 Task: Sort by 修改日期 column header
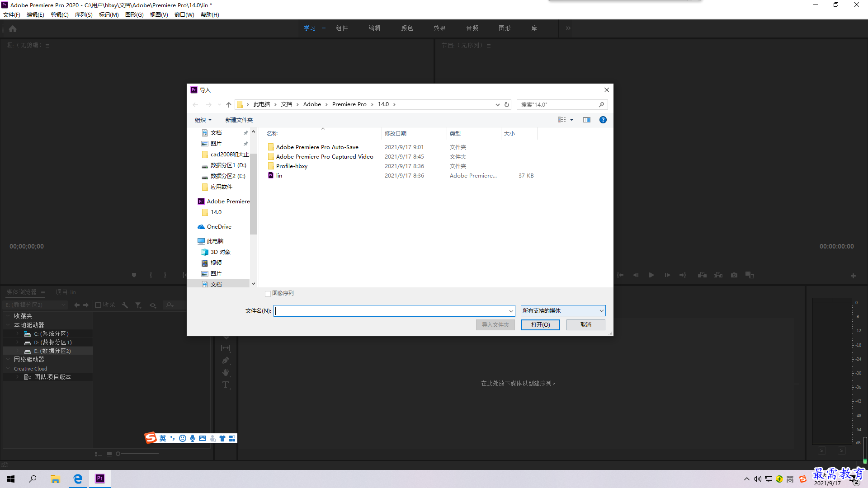pyautogui.click(x=396, y=133)
